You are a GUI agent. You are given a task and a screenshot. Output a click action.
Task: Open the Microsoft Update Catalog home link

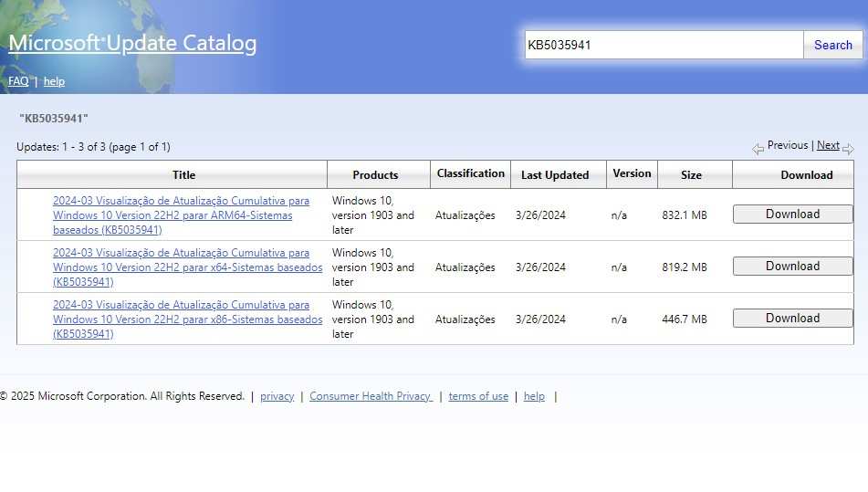click(132, 43)
